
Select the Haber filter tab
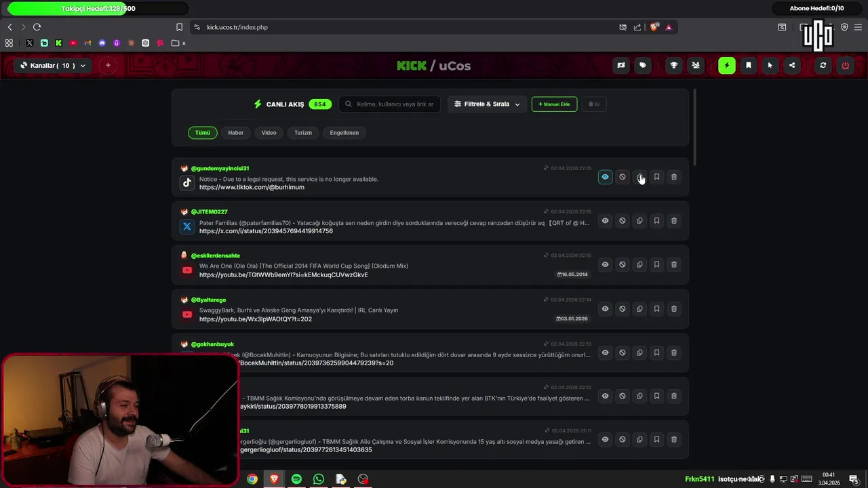tap(235, 133)
